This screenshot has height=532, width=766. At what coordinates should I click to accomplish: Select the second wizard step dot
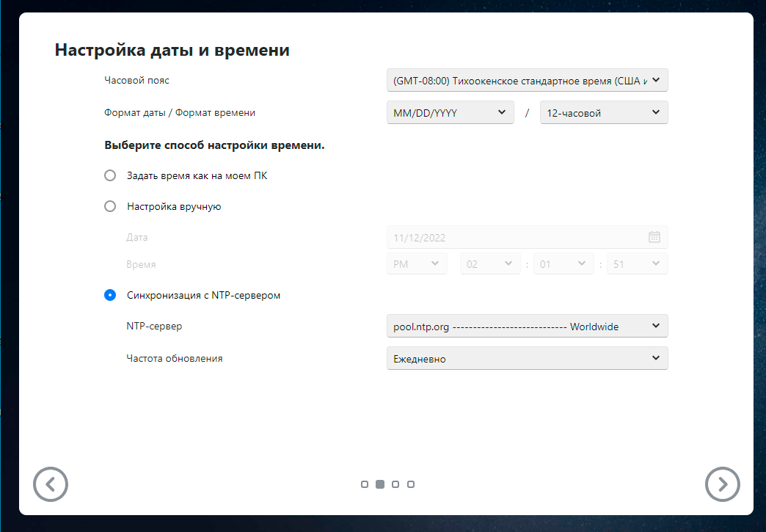coord(380,484)
